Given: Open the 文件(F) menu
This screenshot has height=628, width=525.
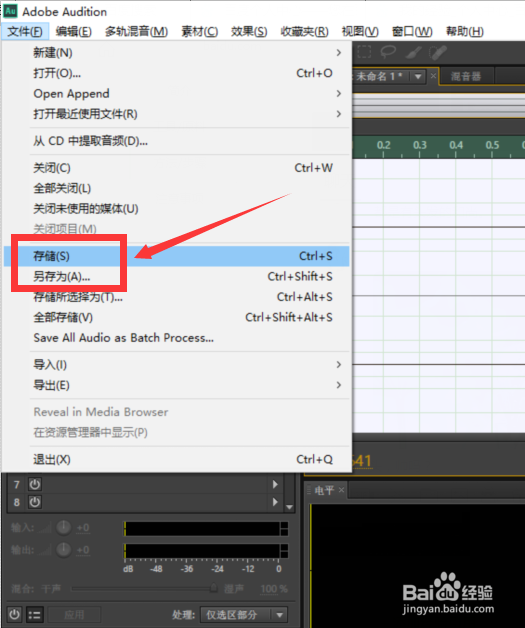Looking at the screenshot, I should pyautogui.click(x=25, y=31).
